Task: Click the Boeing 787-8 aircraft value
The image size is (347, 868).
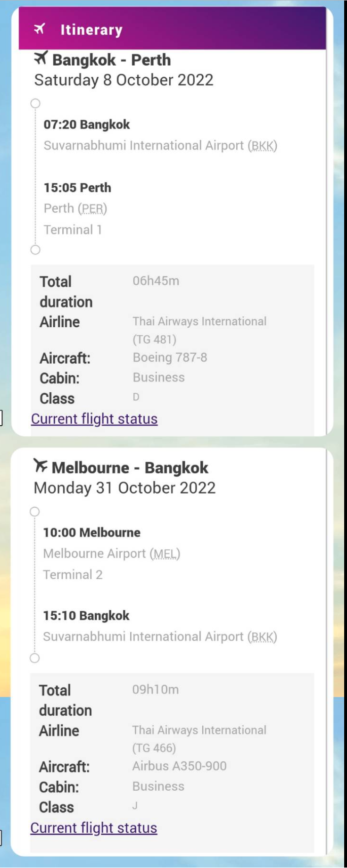Action: coord(170,357)
